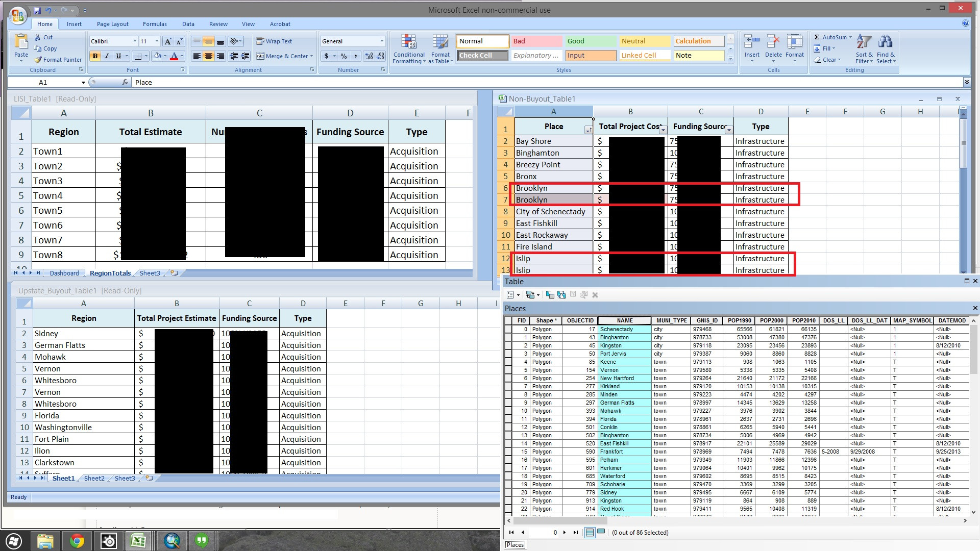Click the formula bar showing Place
Image resolution: width=980 pixels, height=551 pixels.
tap(546, 82)
